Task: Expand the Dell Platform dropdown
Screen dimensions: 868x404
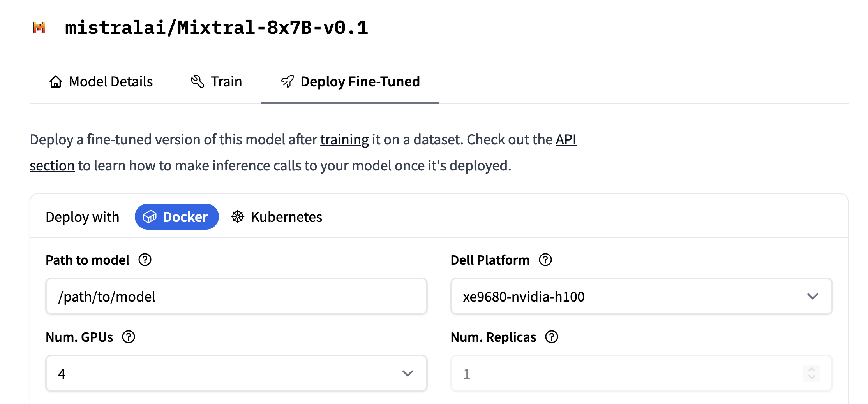Action: [642, 296]
